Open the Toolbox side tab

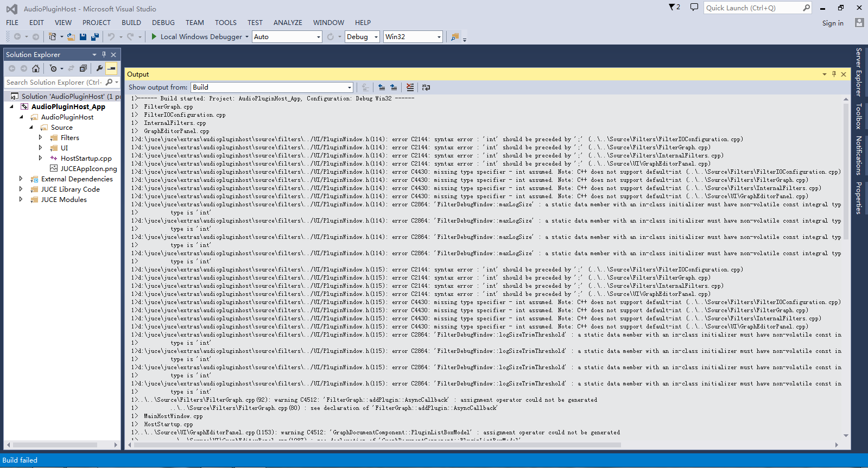[859, 116]
